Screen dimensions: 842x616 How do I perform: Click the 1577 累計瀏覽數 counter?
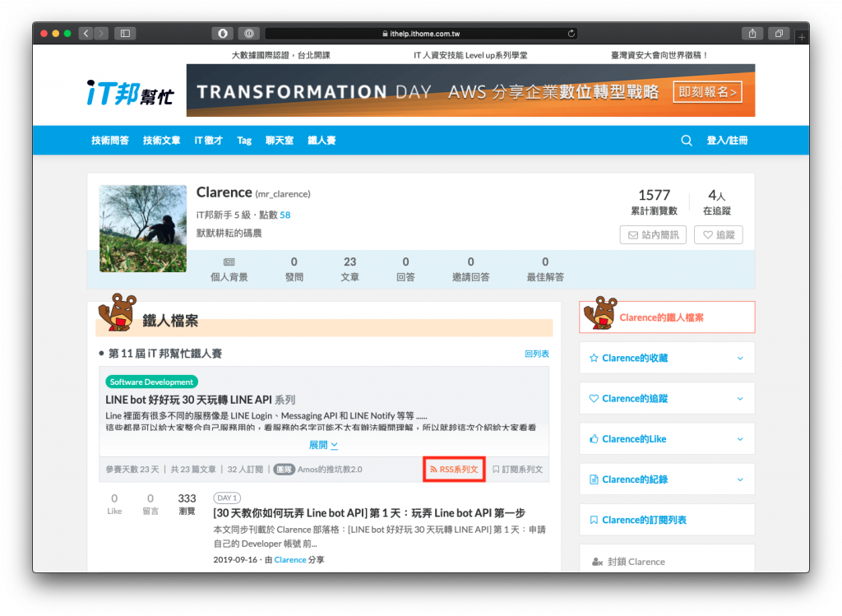pos(654,202)
